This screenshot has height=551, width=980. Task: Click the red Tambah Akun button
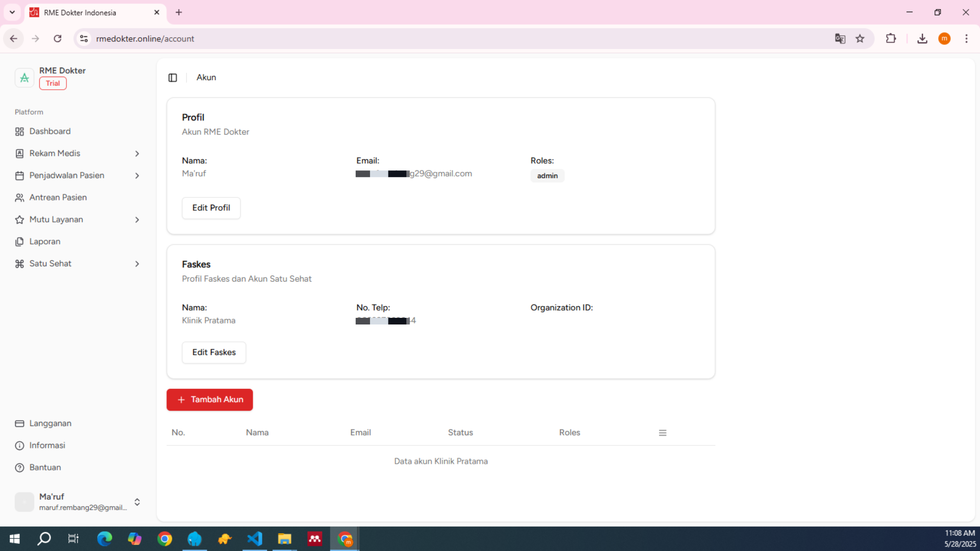[x=210, y=399]
